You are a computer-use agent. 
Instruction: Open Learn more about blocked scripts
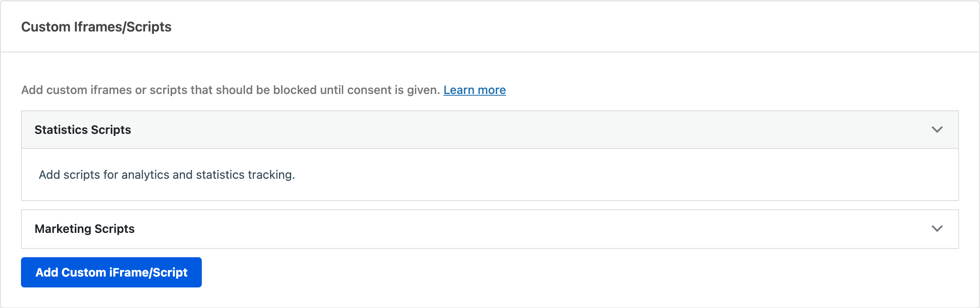[474, 90]
